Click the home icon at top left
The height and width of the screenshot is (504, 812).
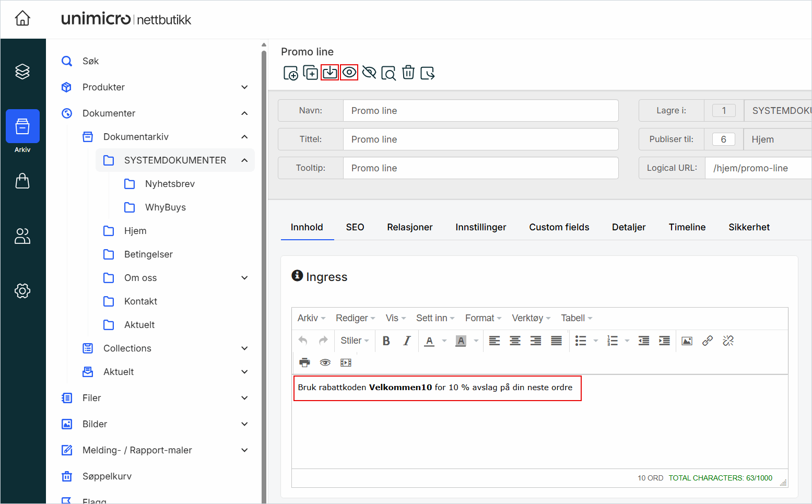point(22,19)
